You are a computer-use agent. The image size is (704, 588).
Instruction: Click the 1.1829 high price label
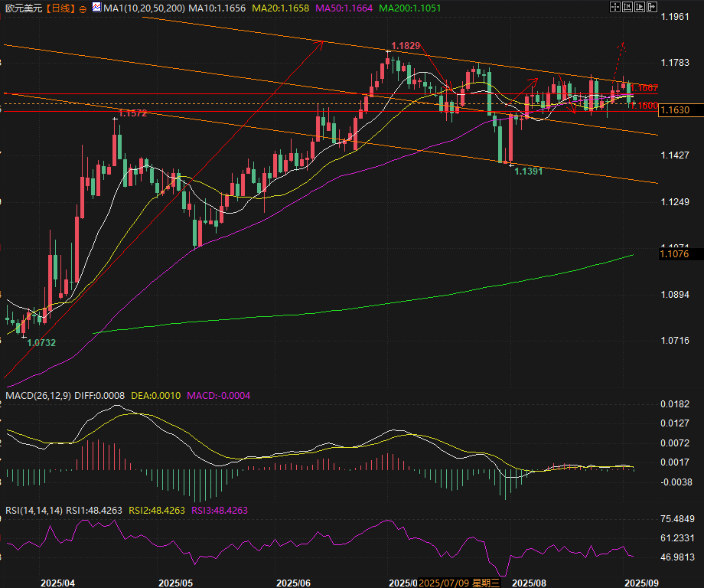(x=406, y=46)
